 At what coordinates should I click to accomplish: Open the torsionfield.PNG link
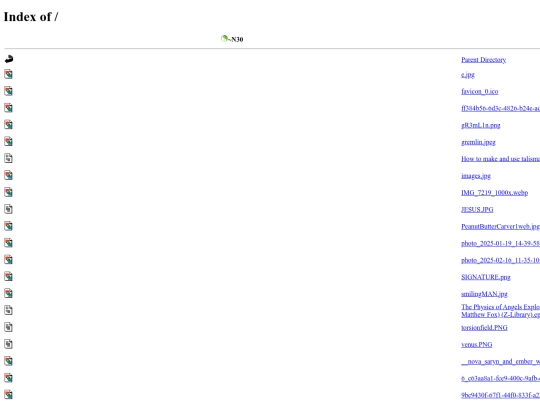pyautogui.click(x=484, y=328)
